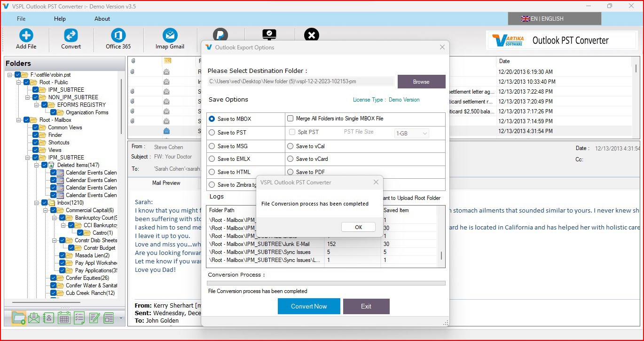Screen dimensions: 644x341
Task: Select the Save to PST radio button
Action: (x=212, y=132)
